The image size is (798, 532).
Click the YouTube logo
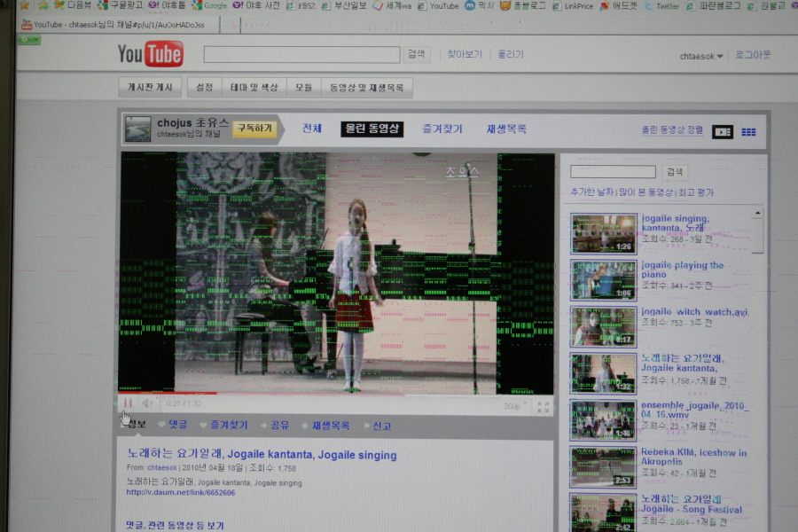point(150,54)
